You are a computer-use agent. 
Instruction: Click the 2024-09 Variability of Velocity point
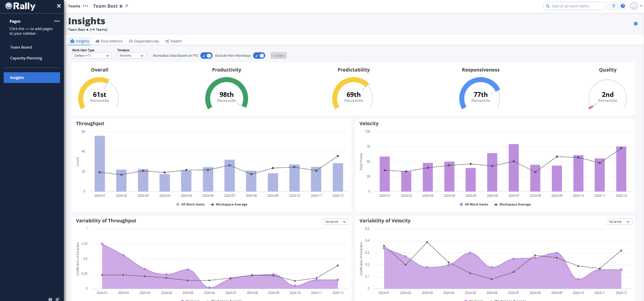tap(556, 253)
